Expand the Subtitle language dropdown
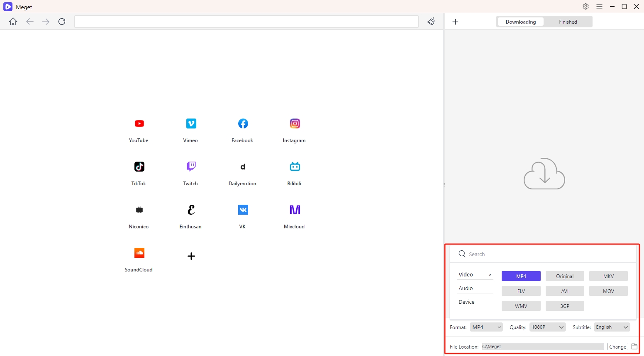Screen dimensions: 644x356 612,327
